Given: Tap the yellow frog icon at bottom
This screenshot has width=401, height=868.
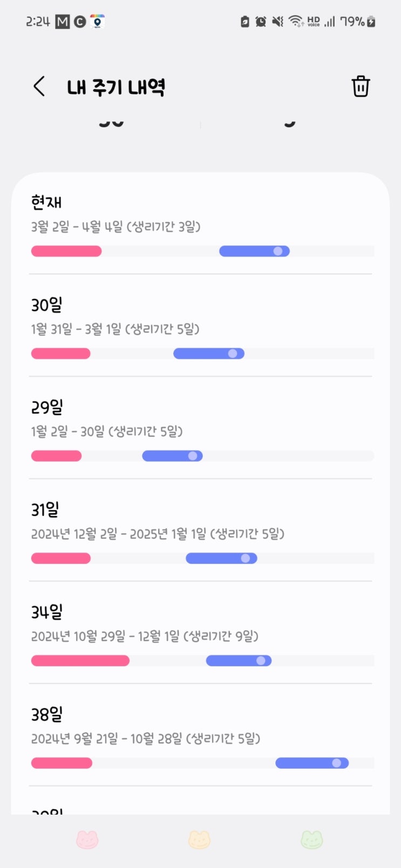Looking at the screenshot, I should pos(199,839).
